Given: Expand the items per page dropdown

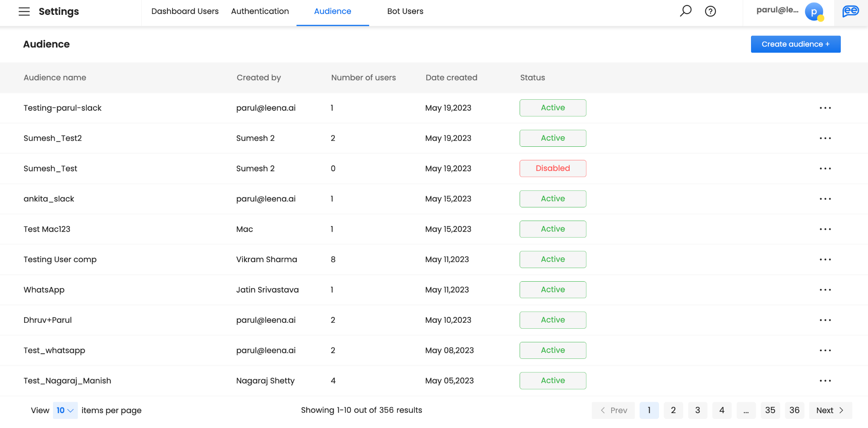Looking at the screenshot, I should (x=65, y=410).
